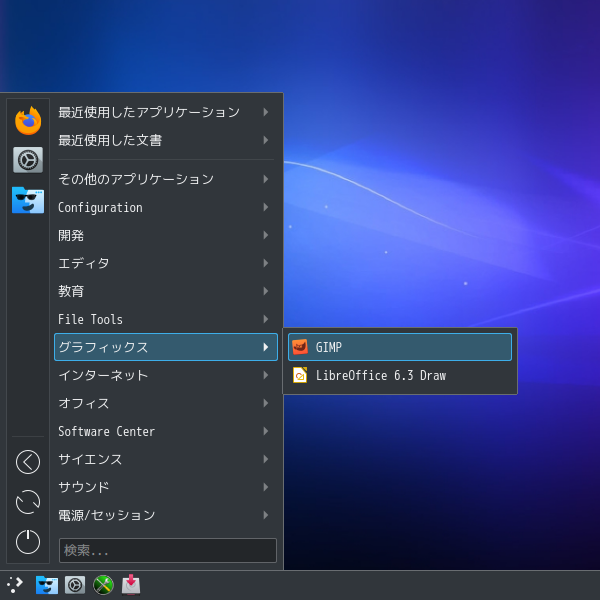Open the サウンド category
The height and width of the screenshot is (600, 600).
166,487
